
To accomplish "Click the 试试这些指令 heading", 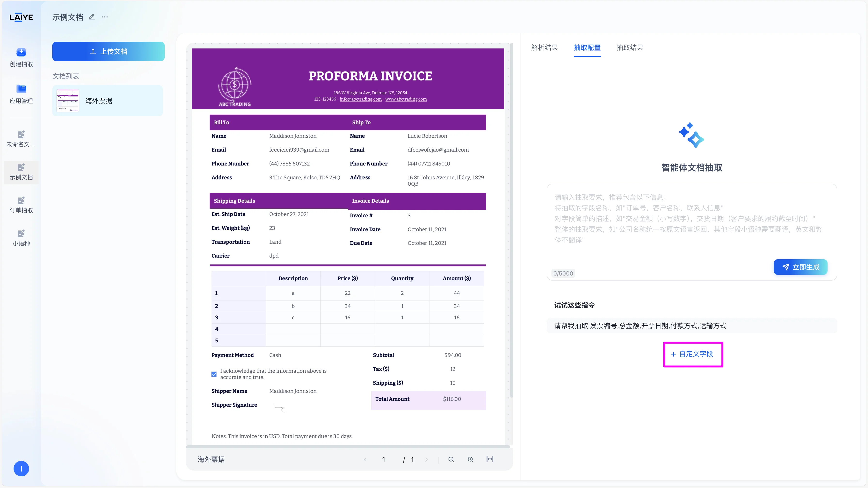I will 574,305.
